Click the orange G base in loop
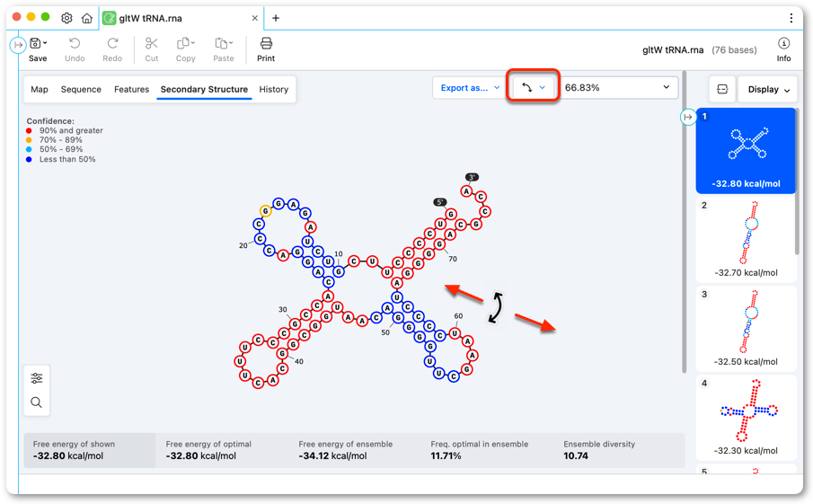 [x=266, y=211]
